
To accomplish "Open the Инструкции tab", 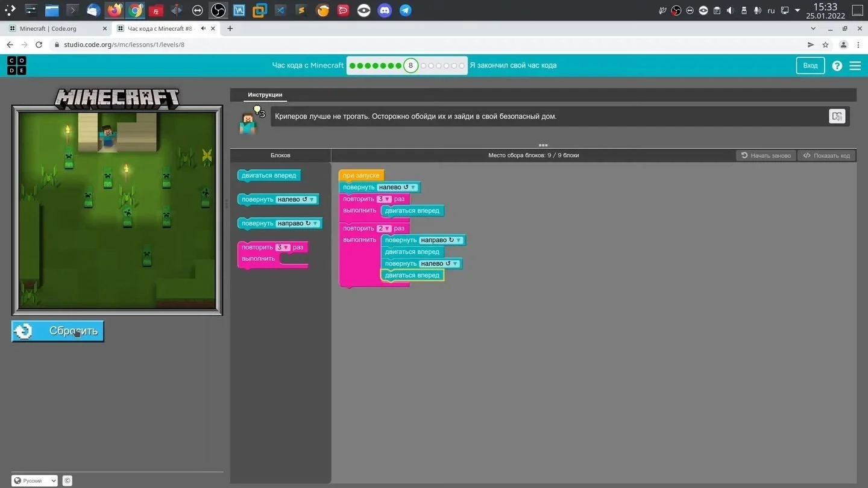I will click(x=265, y=95).
